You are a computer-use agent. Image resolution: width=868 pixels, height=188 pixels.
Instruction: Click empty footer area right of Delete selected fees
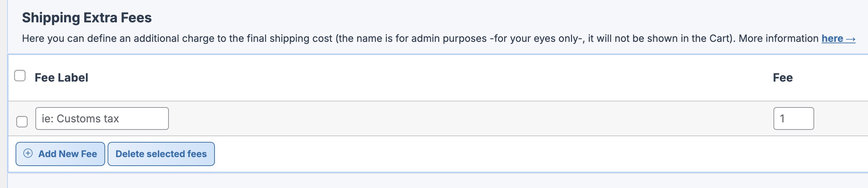coord(496,154)
